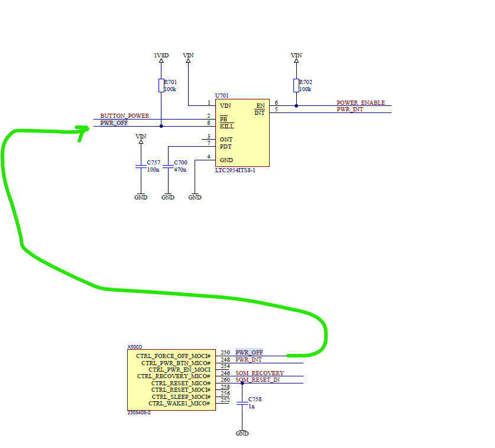Select the U701 LTC2954ITS8-1 chip body
This screenshot has width=495, height=448.
click(x=242, y=133)
